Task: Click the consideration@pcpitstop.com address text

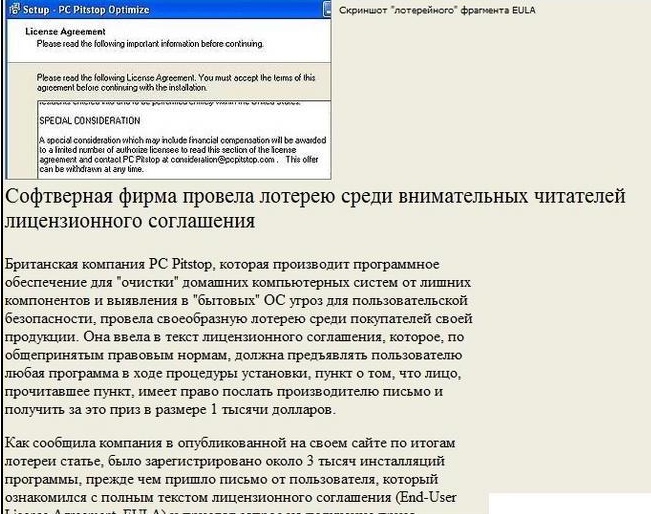Action: coord(223,159)
